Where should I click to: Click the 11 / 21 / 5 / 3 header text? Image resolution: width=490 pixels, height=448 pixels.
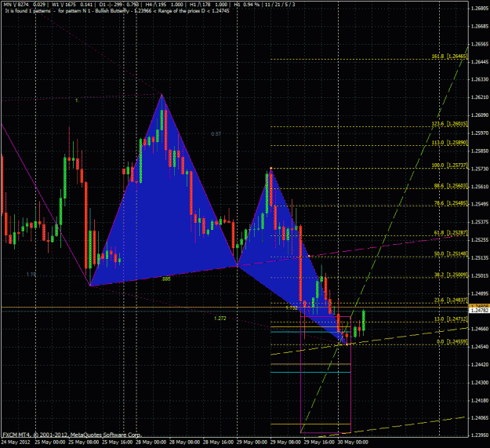[x=281, y=5]
